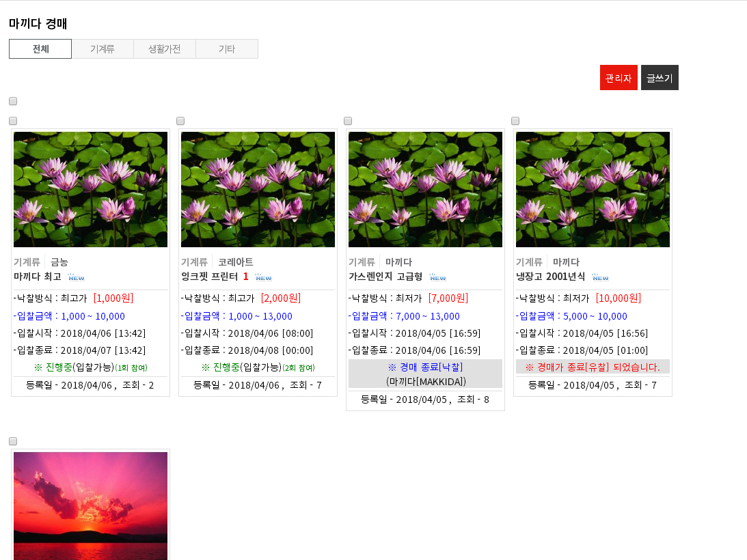
Task: Click the NEW icon next to 마끼다 최고
Action: tap(76, 277)
